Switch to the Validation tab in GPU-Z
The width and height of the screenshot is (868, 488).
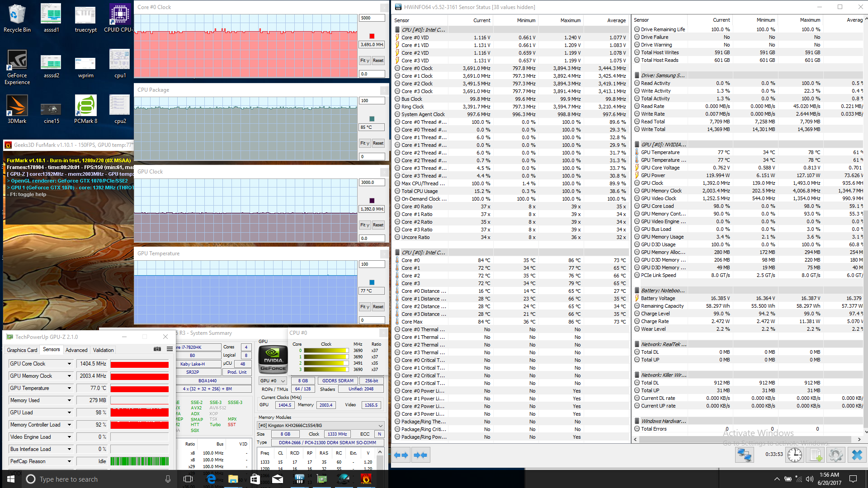pos(103,350)
